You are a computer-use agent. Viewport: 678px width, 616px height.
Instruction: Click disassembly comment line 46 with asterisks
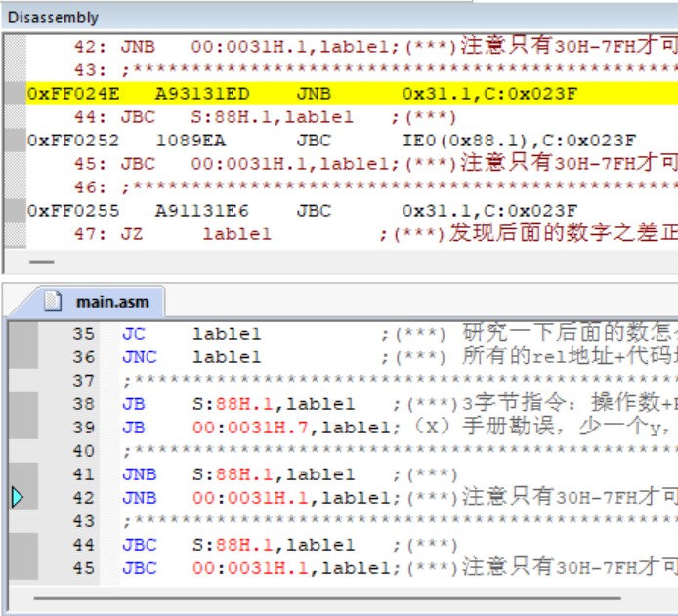click(x=352, y=187)
